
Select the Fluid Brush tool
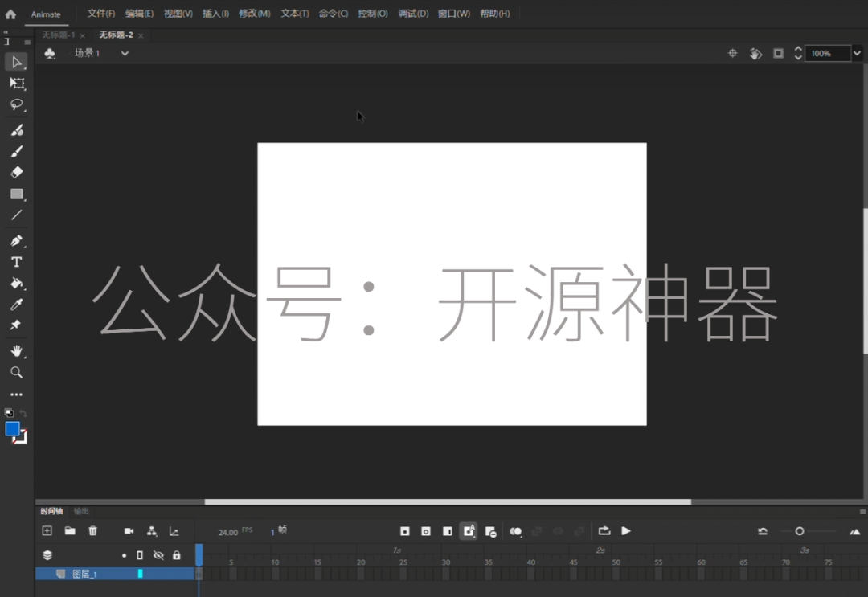(x=17, y=130)
